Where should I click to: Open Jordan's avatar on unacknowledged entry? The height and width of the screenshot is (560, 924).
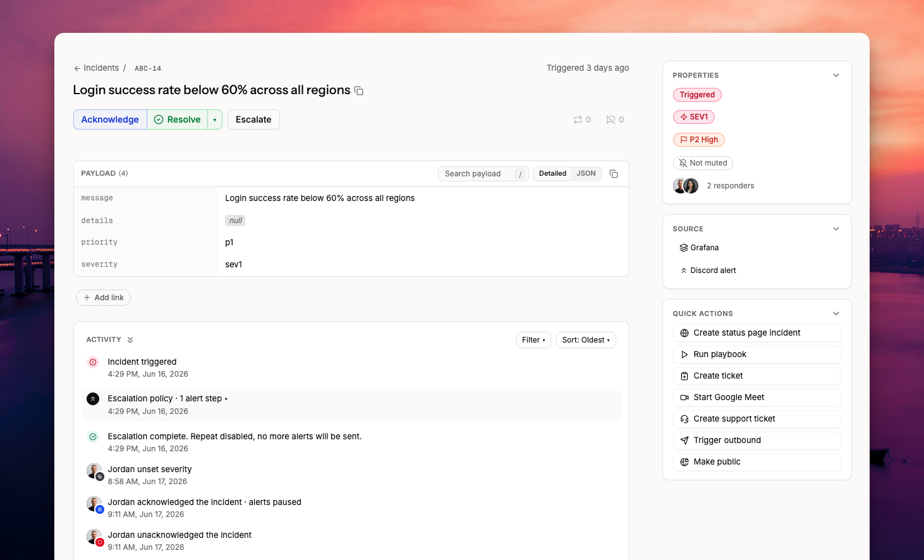point(94,537)
